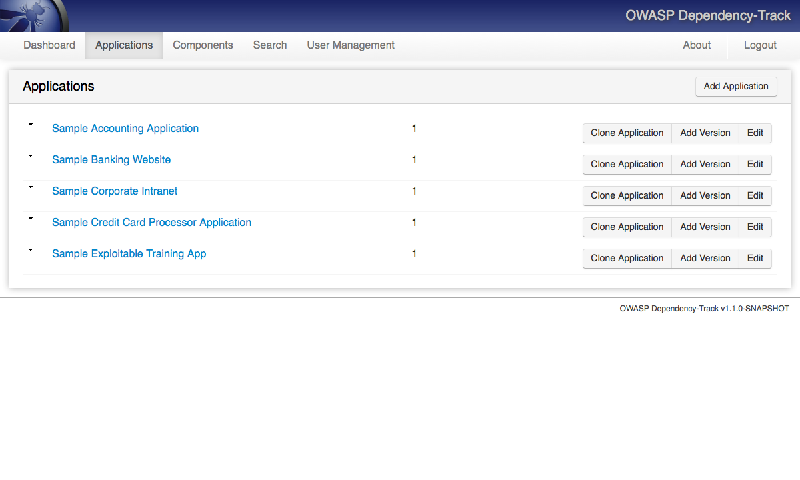This screenshot has width=800, height=480.
Task: Select the Applications tab
Action: click(x=124, y=45)
